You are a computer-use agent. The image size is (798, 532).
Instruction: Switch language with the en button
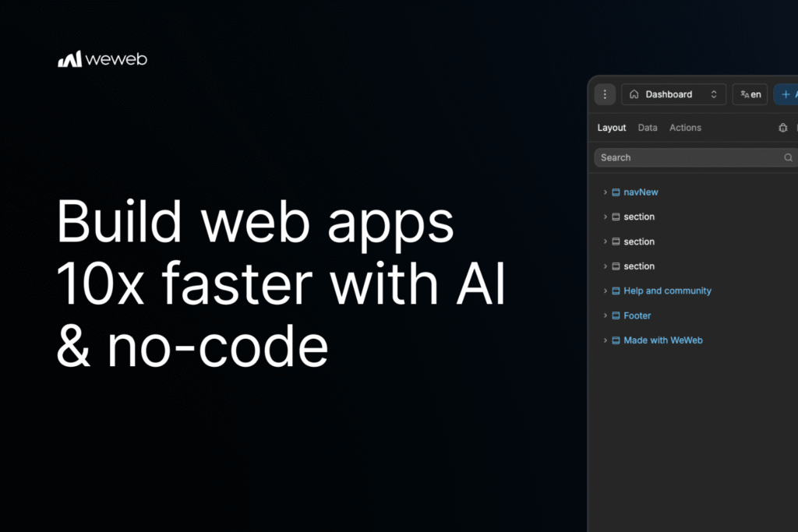[x=750, y=94]
